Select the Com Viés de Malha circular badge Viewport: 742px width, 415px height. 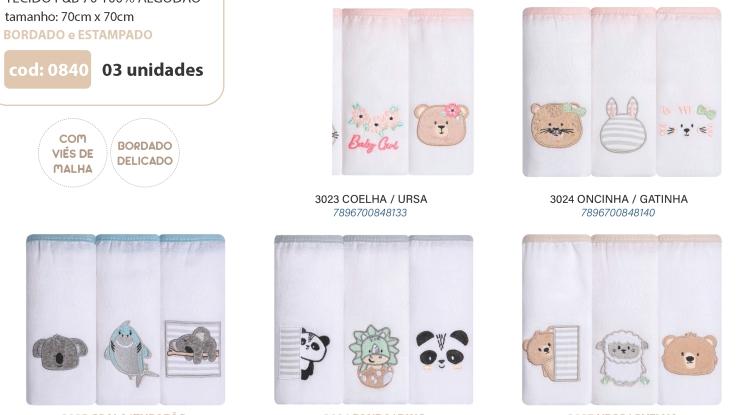(x=72, y=153)
